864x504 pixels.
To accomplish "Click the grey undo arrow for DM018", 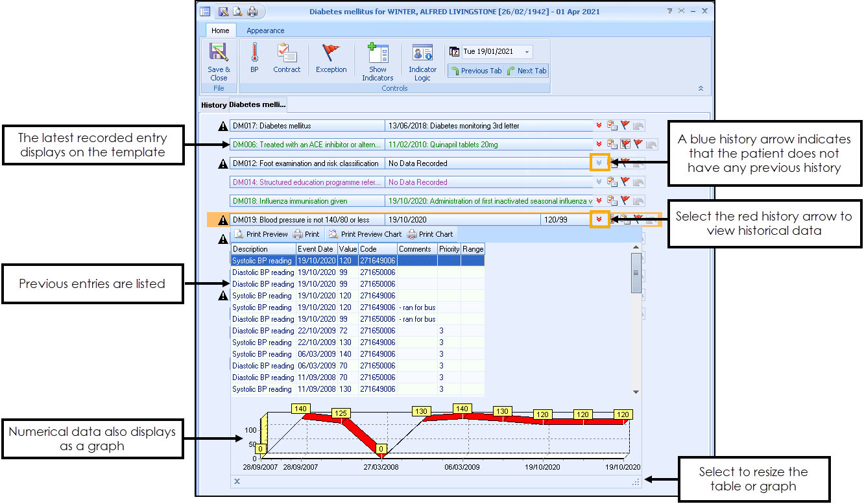I will (x=639, y=201).
